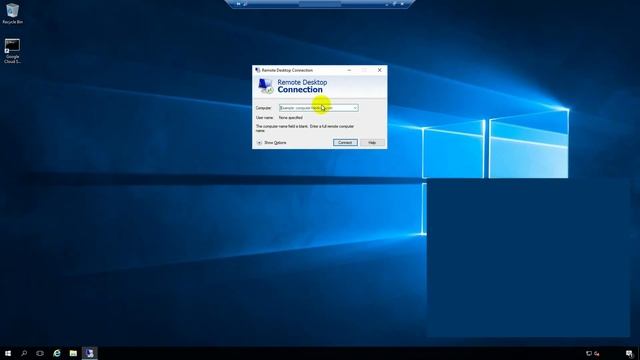Select Remote Desktop Connection taskbar button
This screenshot has width=640, height=360.
[90, 353]
